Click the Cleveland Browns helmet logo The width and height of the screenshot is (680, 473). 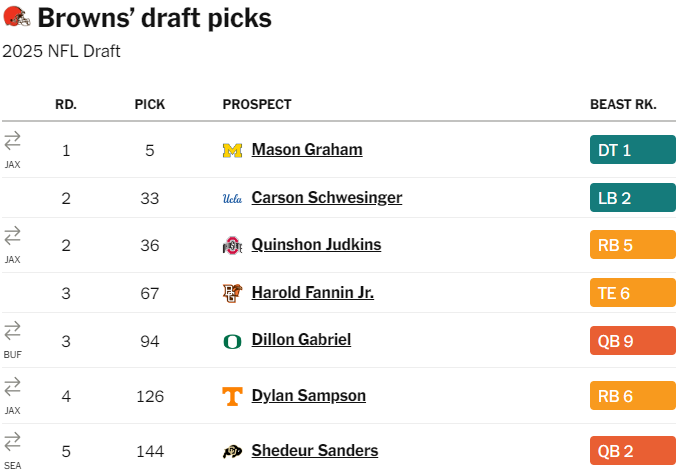[17, 17]
